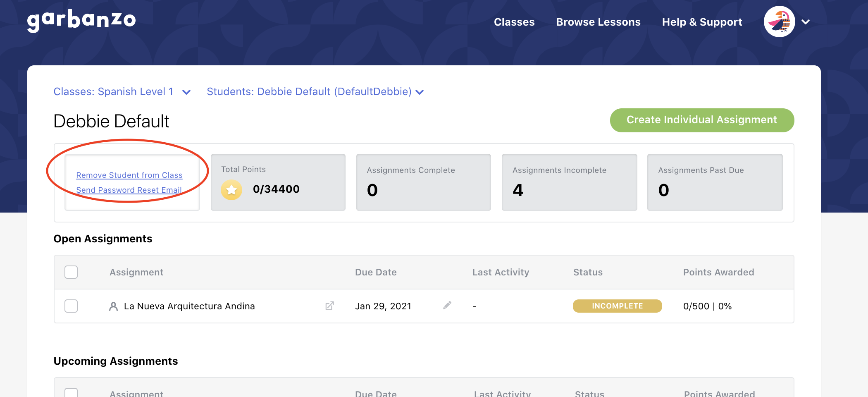
Task: Open the La Nueva Arquitectura Andina assignment
Action: tap(189, 306)
